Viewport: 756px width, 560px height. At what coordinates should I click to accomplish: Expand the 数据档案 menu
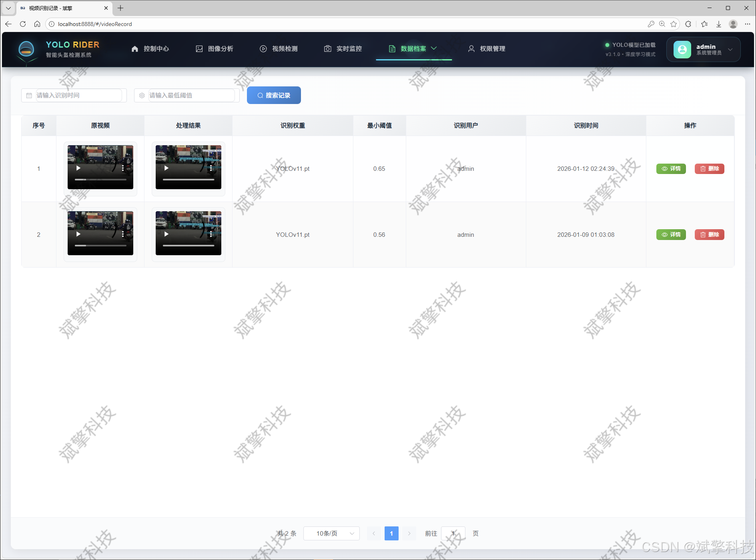tap(413, 49)
